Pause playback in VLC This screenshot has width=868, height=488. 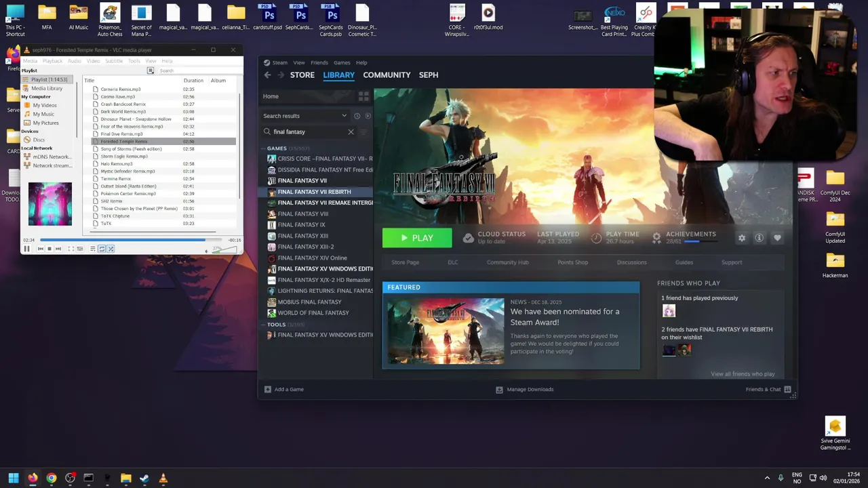[x=27, y=249]
